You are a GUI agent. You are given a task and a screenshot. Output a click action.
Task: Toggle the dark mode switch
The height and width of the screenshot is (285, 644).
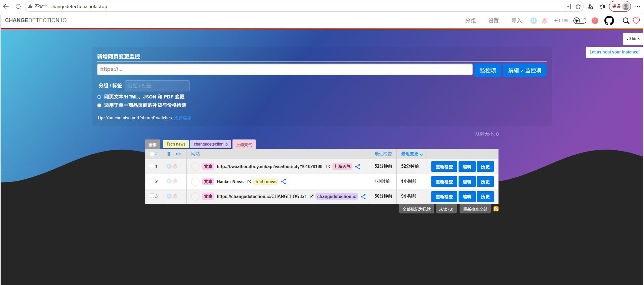click(x=580, y=21)
